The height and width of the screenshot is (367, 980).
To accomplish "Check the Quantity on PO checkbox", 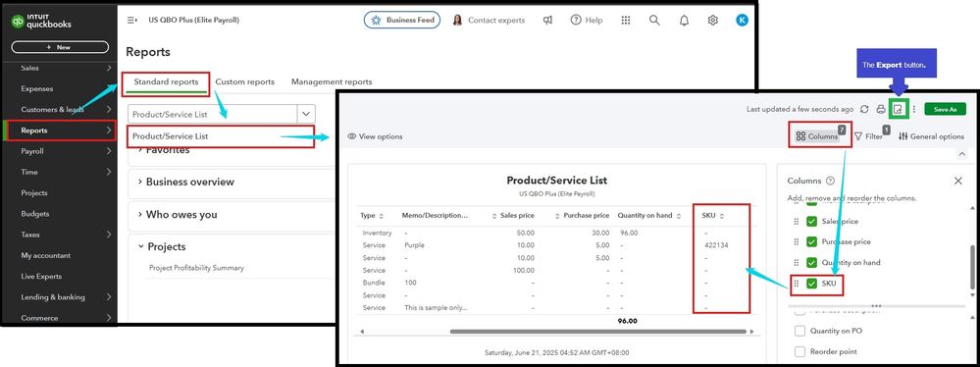I will [x=800, y=331].
